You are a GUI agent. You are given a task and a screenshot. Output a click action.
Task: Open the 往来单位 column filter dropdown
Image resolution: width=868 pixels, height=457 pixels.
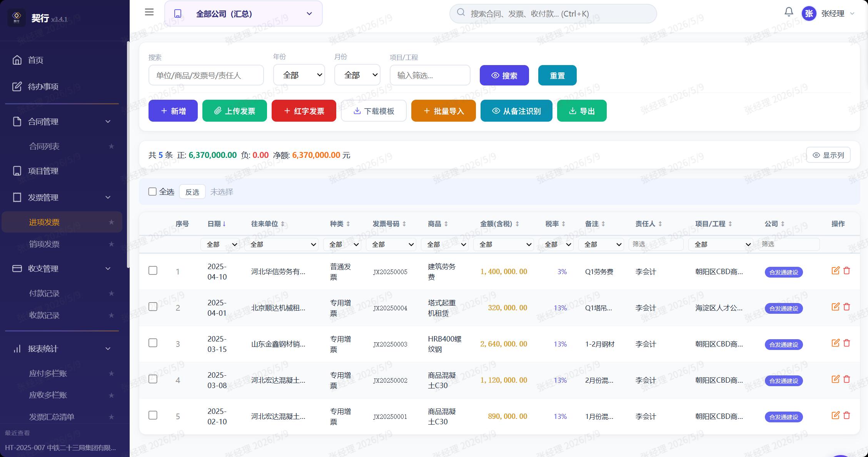tap(281, 244)
